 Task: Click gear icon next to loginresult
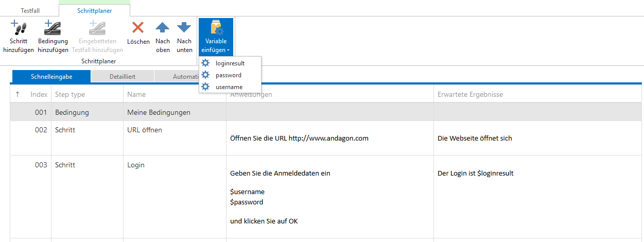click(205, 63)
